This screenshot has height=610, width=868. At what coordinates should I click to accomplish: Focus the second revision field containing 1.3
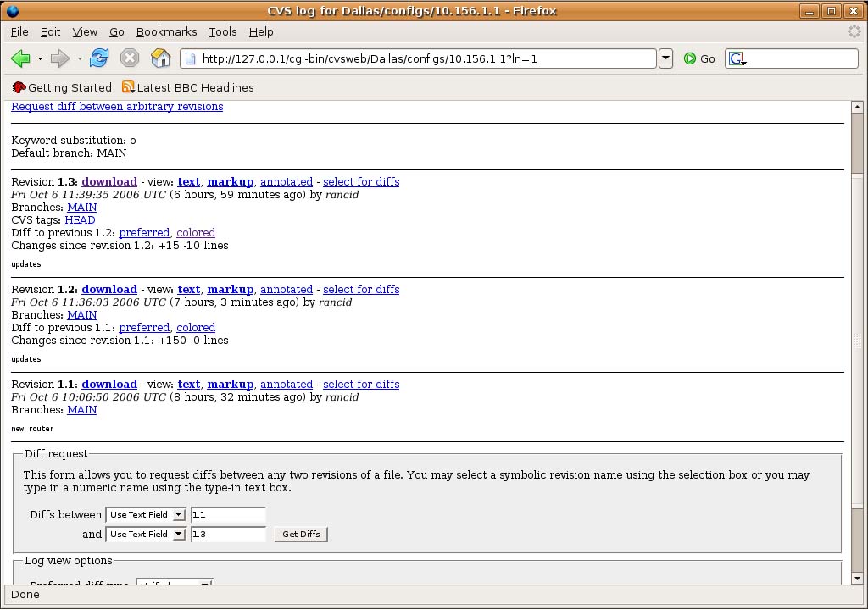tap(228, 534)
